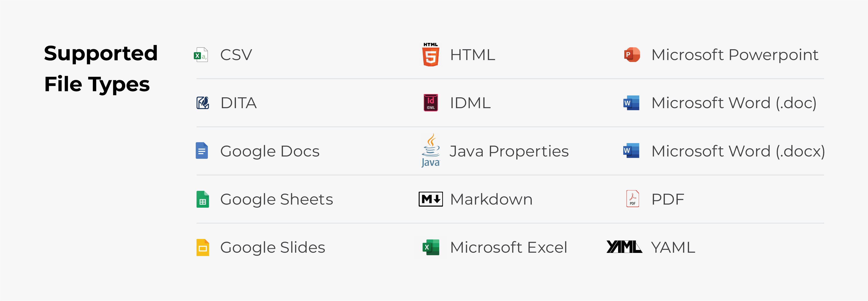Click the Word icon beside (.docx)
The width and height of the screenshot is (868, 301).
point(631,150)
